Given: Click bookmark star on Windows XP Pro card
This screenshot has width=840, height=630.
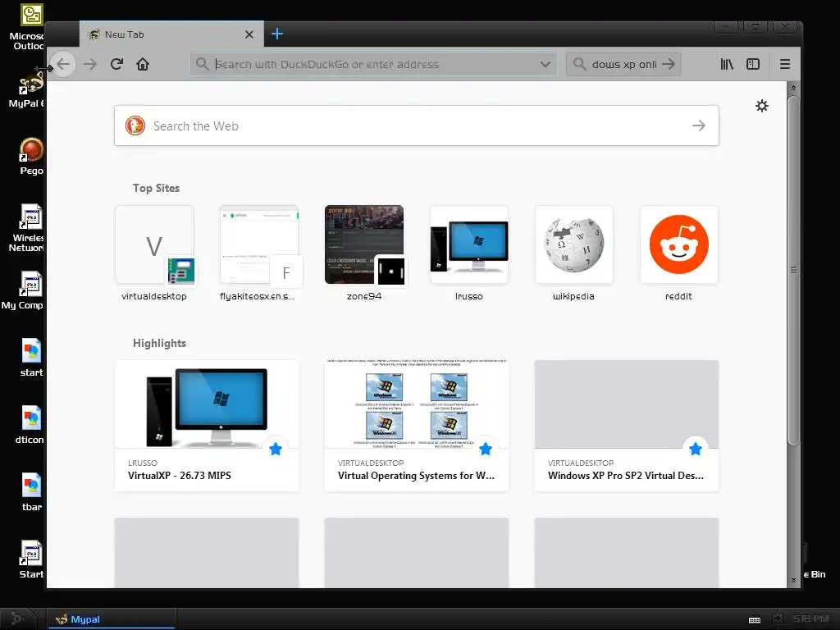Looking at the screenshot, I should pos(696,449).
